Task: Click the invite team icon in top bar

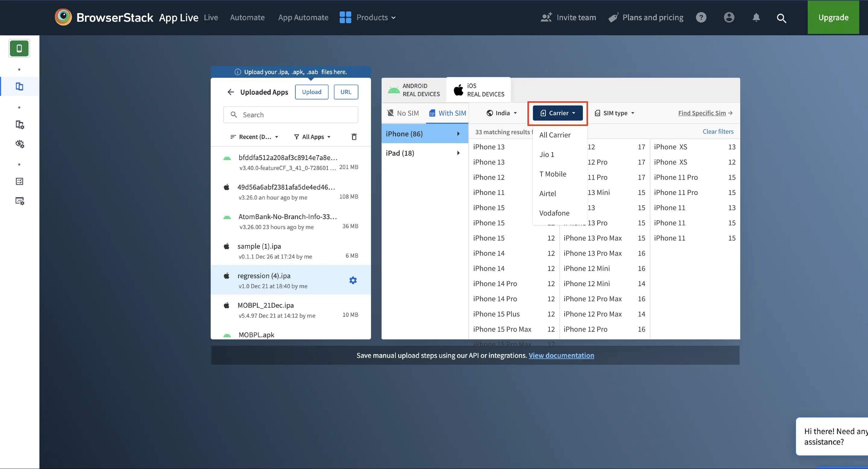Action: (x=545, y=17)
